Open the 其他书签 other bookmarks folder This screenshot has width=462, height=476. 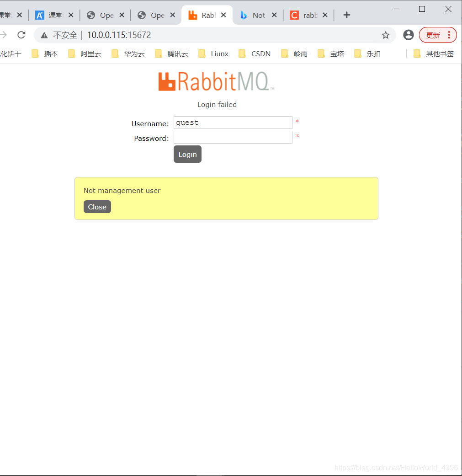click(434, 54)
